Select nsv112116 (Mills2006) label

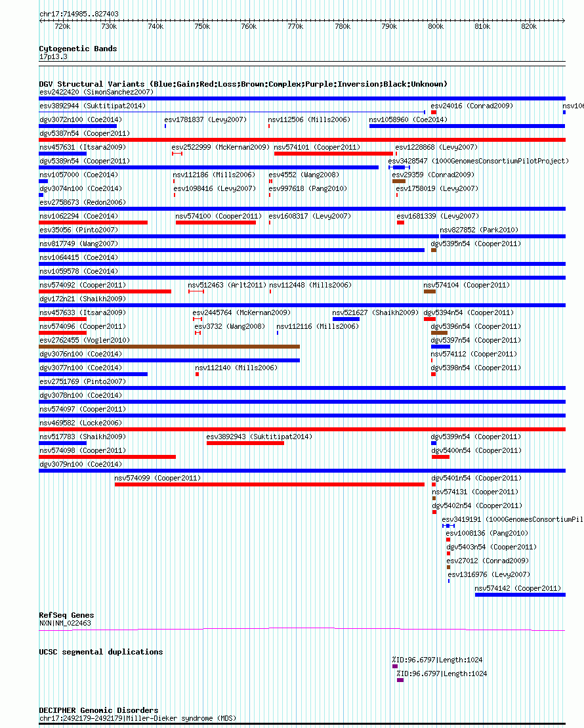pyautogui.click(x=318, y=326)
